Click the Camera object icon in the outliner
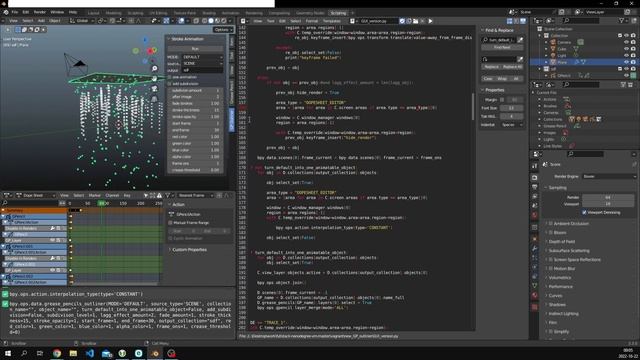This screenshot has width=640, height=360. coord(553,42)
